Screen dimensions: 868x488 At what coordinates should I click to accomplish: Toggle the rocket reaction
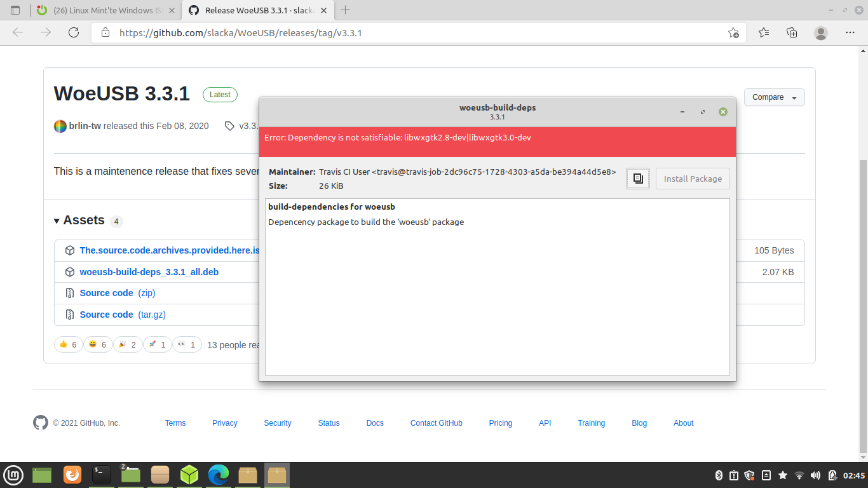(157, 344)
